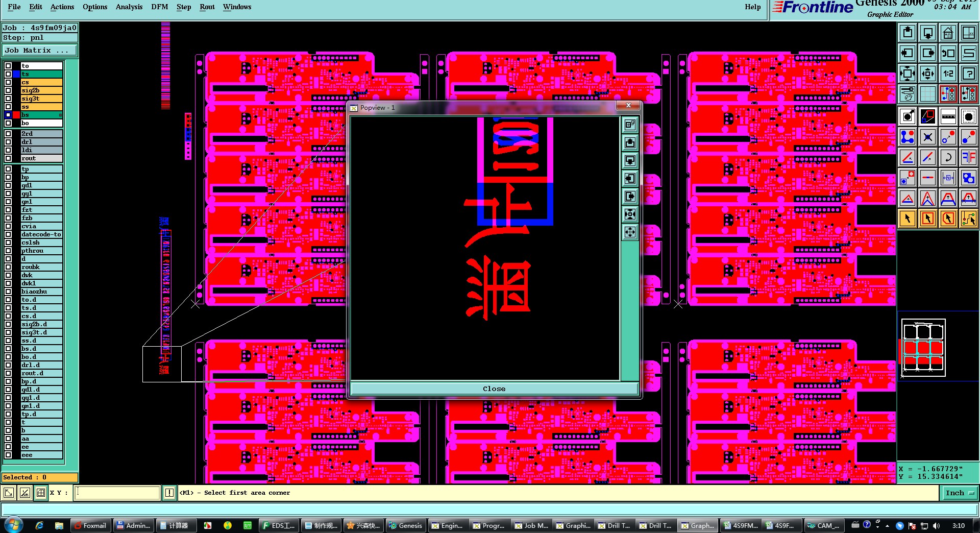Click the Close button in Popview
980x533 pixels.
[494, 389]
